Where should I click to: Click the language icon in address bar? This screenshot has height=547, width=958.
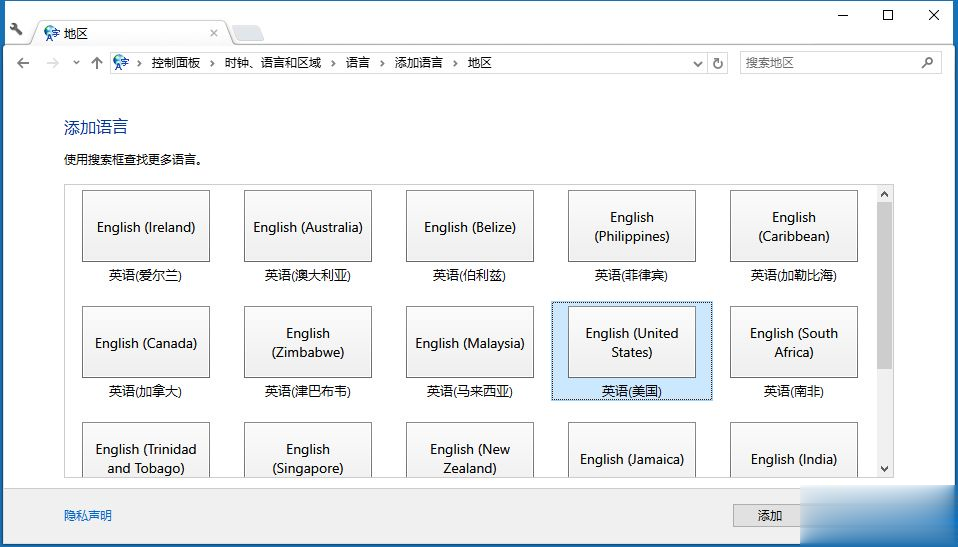[x=121, y=62]
